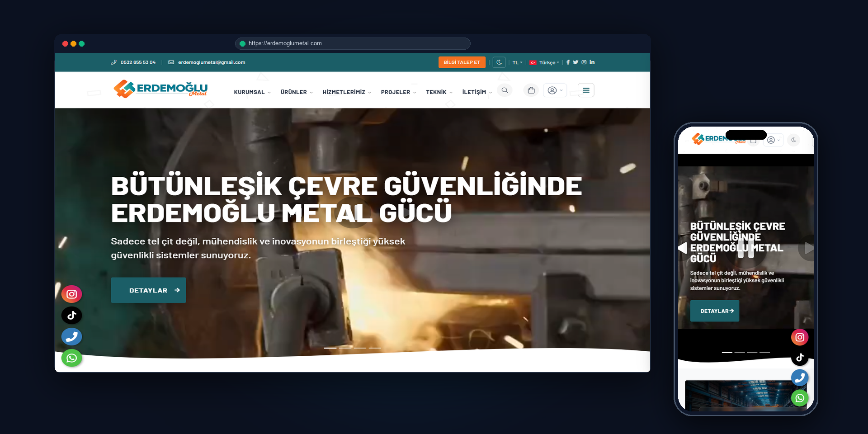Click the BİLGİ TALEP ET button
Screen dimensions: 868x434
click(462, 62)
